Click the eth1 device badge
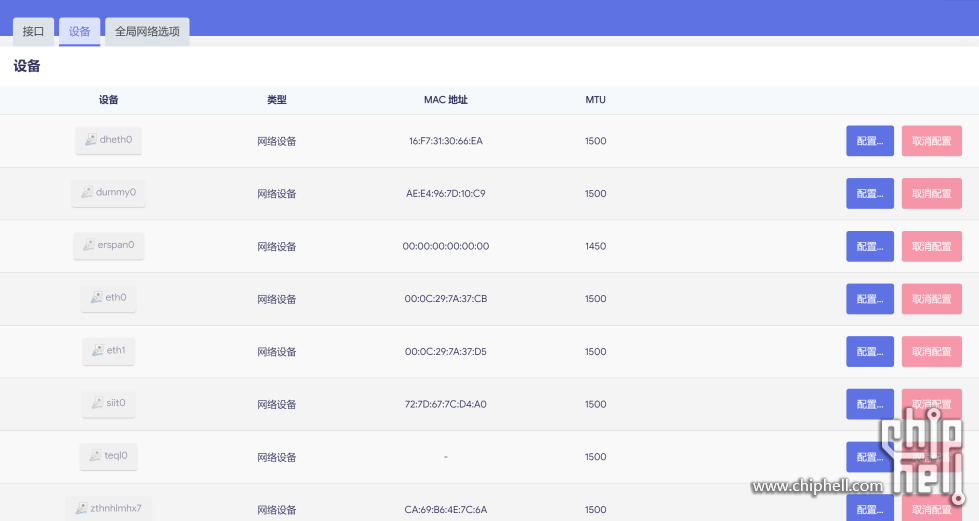Screen dimensions: 979x521 pyautogui.click(x=109, y=350)
